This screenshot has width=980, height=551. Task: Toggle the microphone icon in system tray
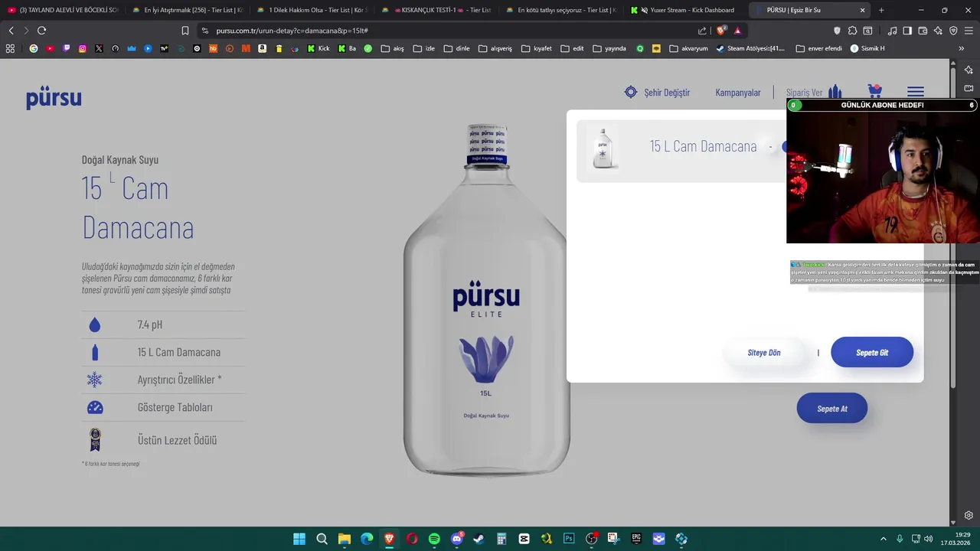900,539
